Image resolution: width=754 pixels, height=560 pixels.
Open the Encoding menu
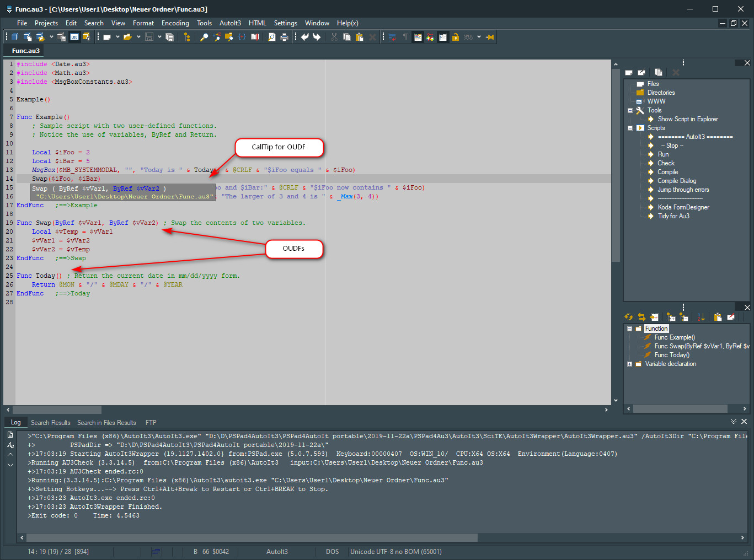[x=175, y=23]
